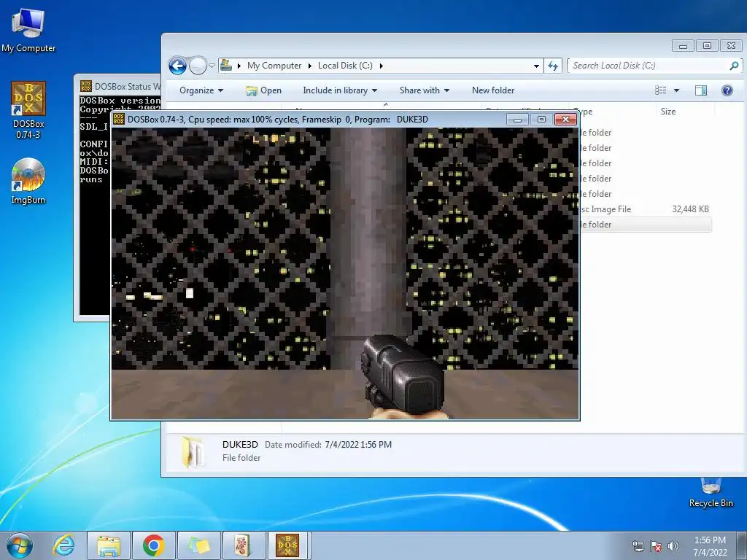Click the DOSBox Status Window title icon

pos(86,86)
